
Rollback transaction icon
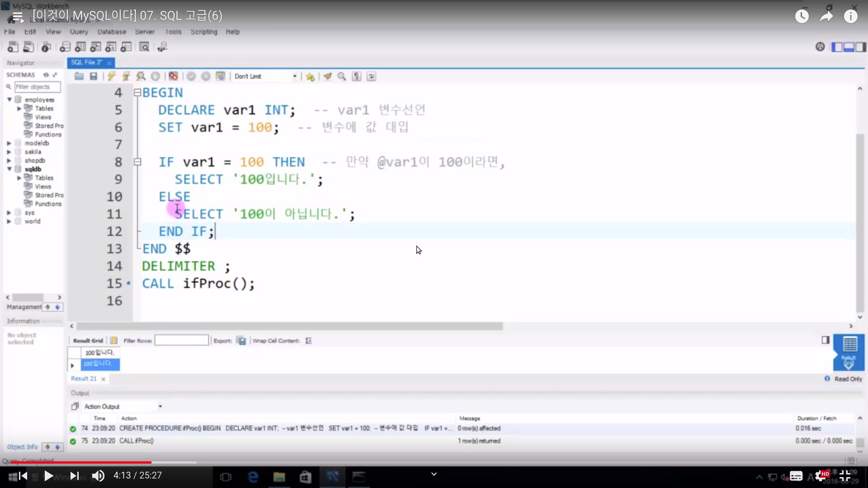click(206, 76)
